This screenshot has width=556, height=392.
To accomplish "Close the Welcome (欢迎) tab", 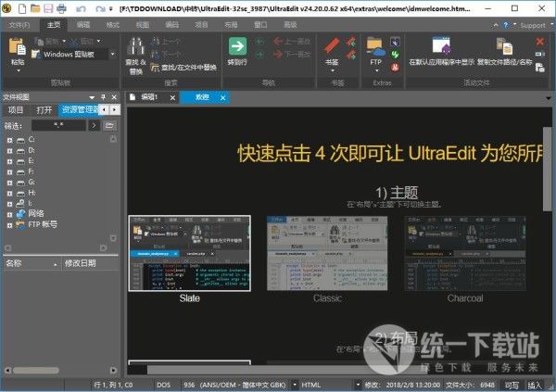I will (222, 98).
